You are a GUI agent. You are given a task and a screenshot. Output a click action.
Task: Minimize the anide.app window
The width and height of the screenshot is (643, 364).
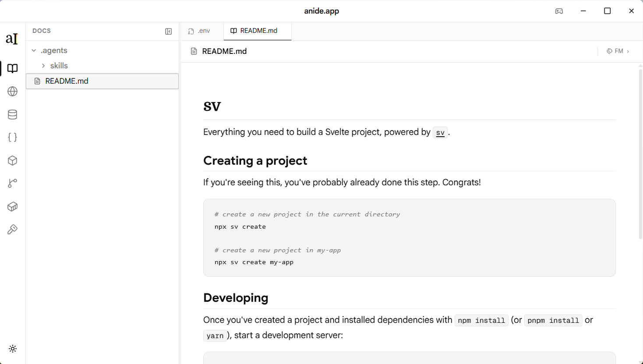[583, 11]
